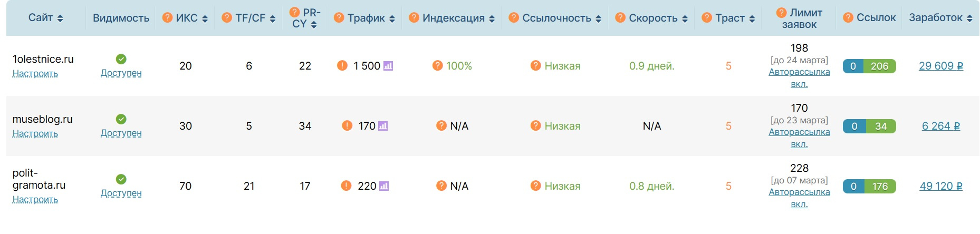The width and height of the screenshot is (980, 234).
Task: Click orange warning icon beside traffic 1 500
Action: [342, 65]
